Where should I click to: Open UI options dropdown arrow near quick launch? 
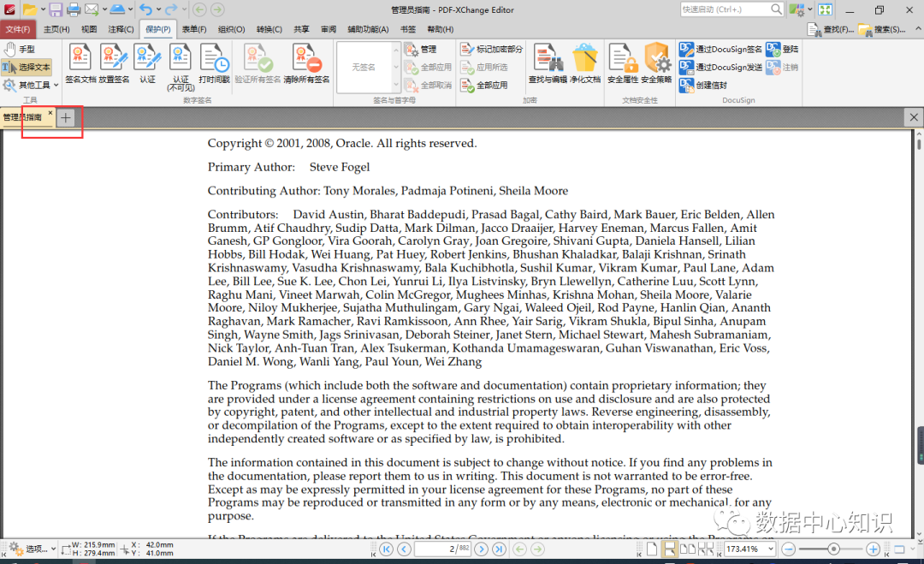(x=809, y=9)
